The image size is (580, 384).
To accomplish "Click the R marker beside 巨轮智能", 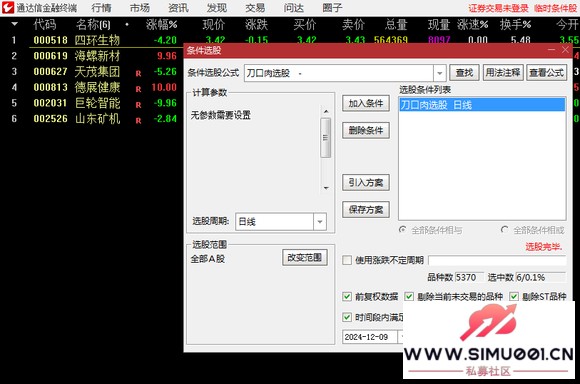I will point(138,105).
